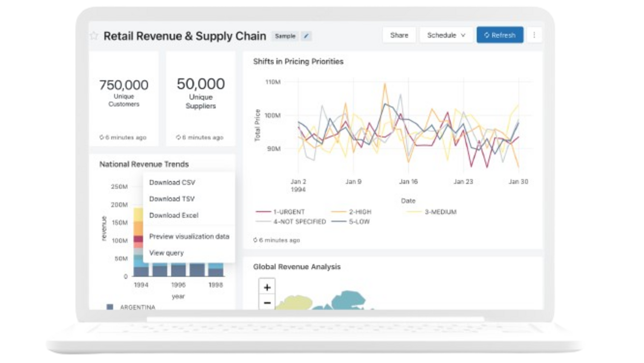This screenshot has height=363, width=644.
Task: Open the three-dot more options menu
Action: point(534,35)
